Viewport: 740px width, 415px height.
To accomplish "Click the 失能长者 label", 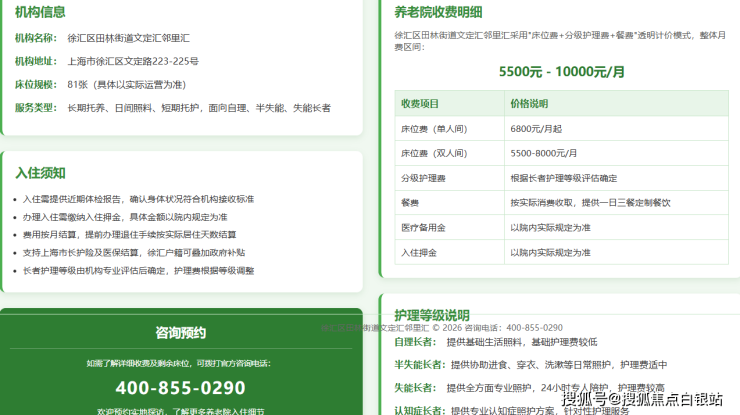I will tap(415, 388).
